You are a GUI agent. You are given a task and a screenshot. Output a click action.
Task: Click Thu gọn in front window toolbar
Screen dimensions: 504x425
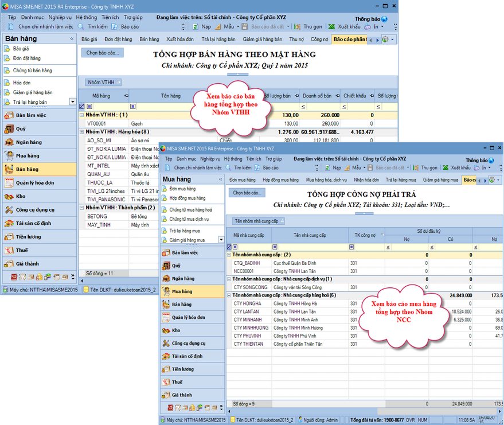pos(425,168)
